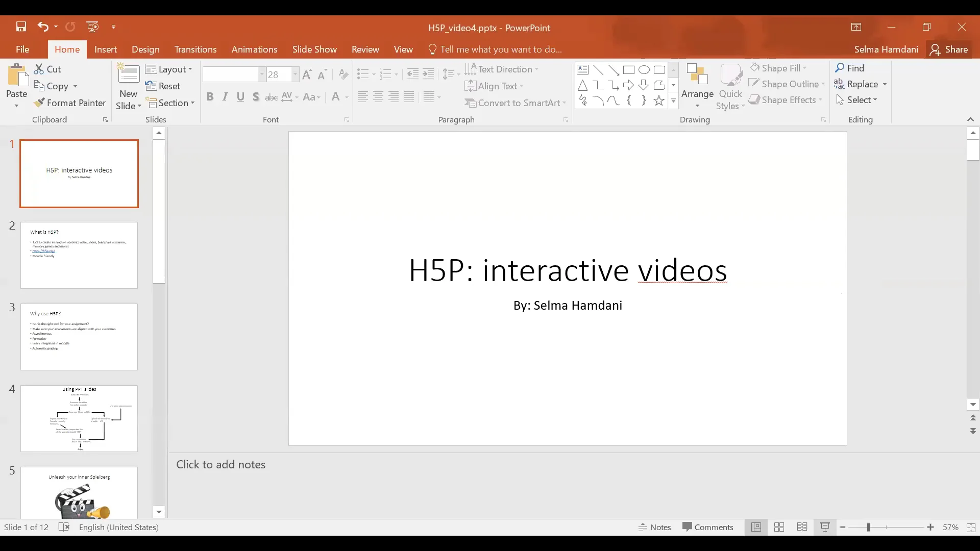Click the Paste clipboard icon
Screen dimensions: 980x551
(17, 76)
